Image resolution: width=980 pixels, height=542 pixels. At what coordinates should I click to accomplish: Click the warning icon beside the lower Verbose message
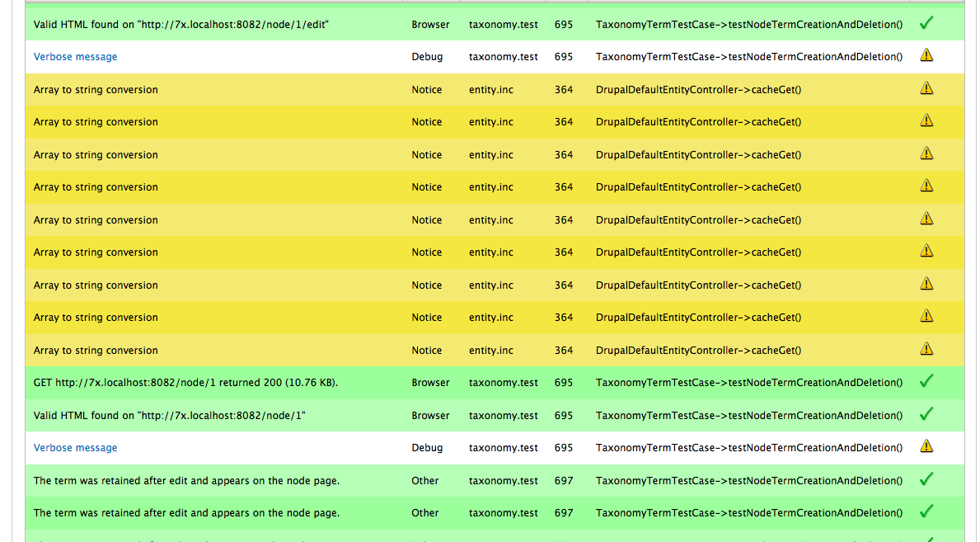click(926, 446)
